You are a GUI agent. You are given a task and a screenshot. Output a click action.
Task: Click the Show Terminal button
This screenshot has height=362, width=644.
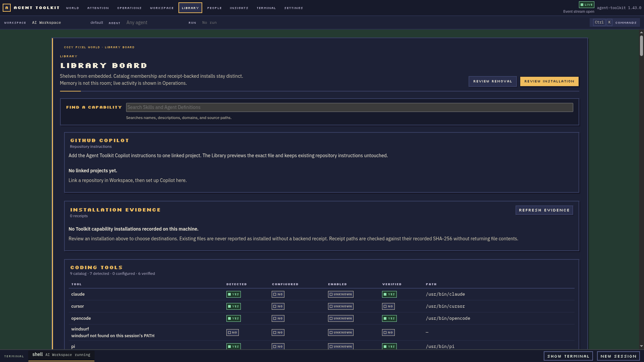point(568,356)
